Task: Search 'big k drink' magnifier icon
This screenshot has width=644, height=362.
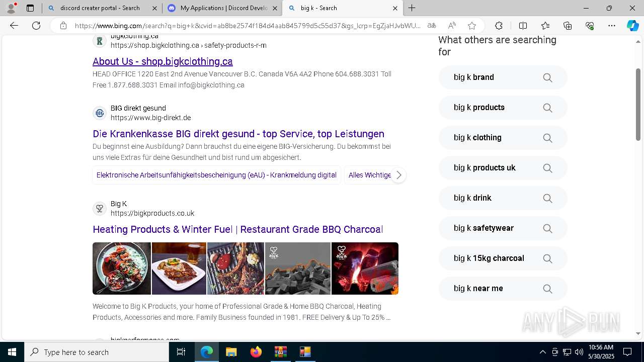Action: 547,198
